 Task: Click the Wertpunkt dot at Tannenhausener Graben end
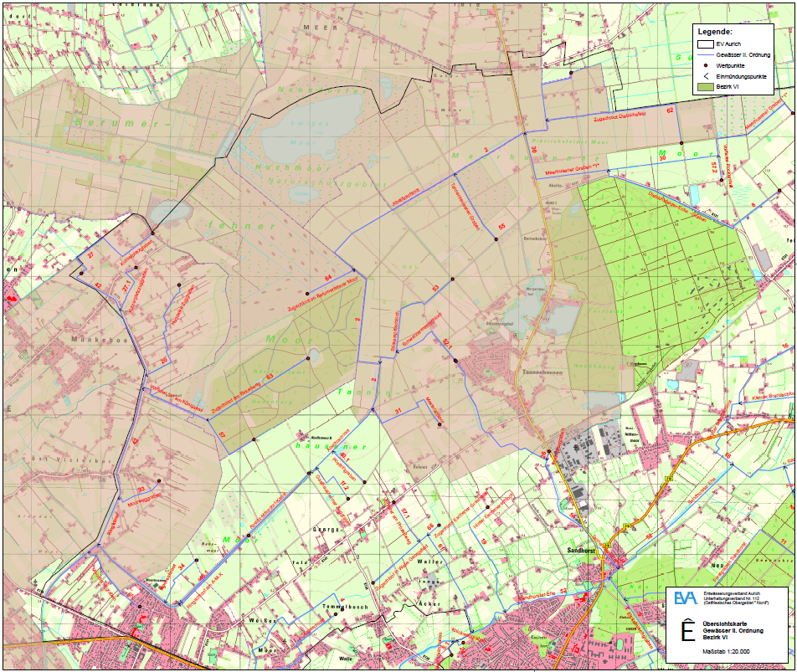tap(496, 239)
